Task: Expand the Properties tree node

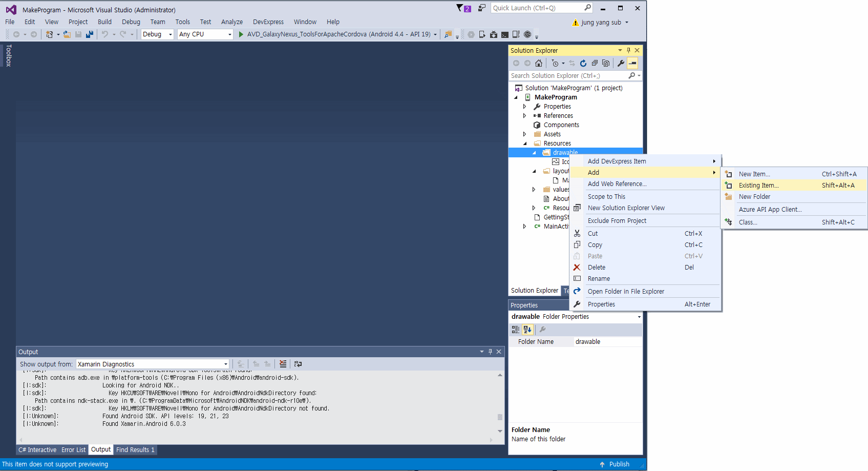Action: point(524,107)
